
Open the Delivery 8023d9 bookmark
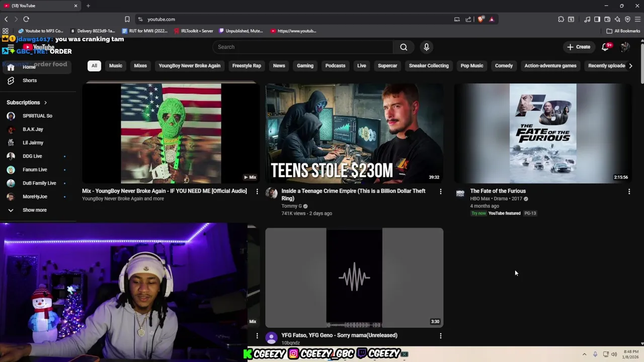tap(93, 31)
